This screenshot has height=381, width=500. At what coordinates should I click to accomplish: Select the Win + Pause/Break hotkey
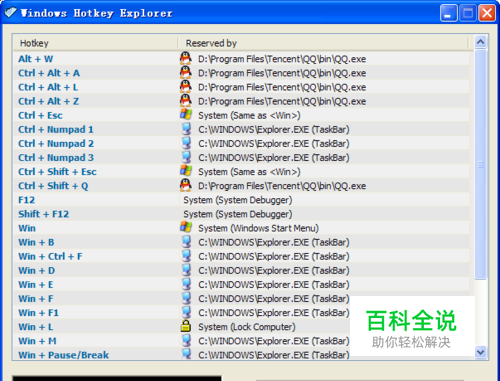(64, 355)
